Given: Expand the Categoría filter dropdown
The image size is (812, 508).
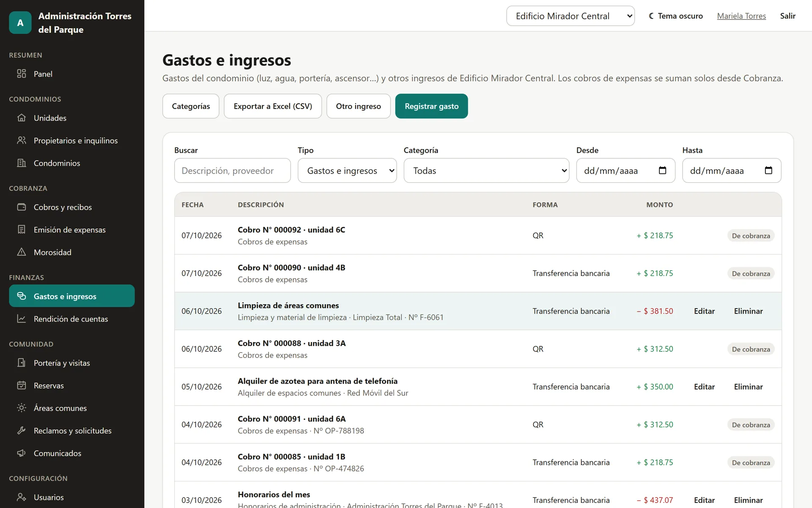Looking at the screenshot, I should click(486, 171).
